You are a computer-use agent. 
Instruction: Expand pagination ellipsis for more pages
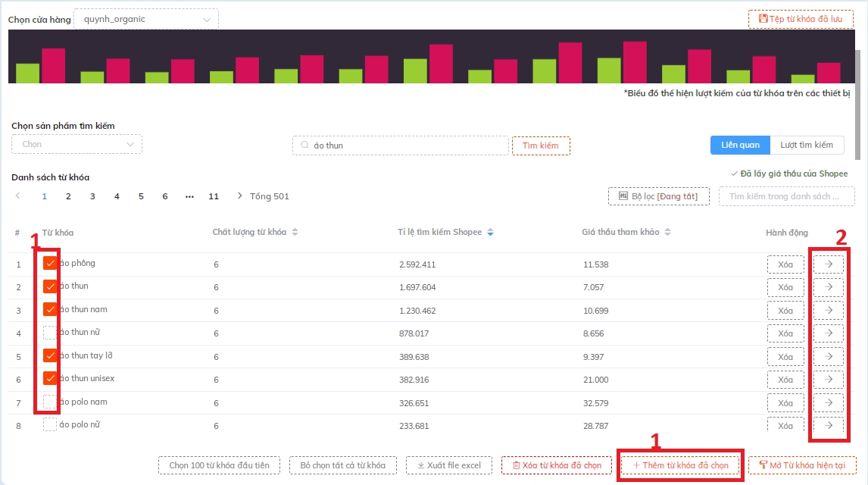pyautogui.click(x=189, y=196)
